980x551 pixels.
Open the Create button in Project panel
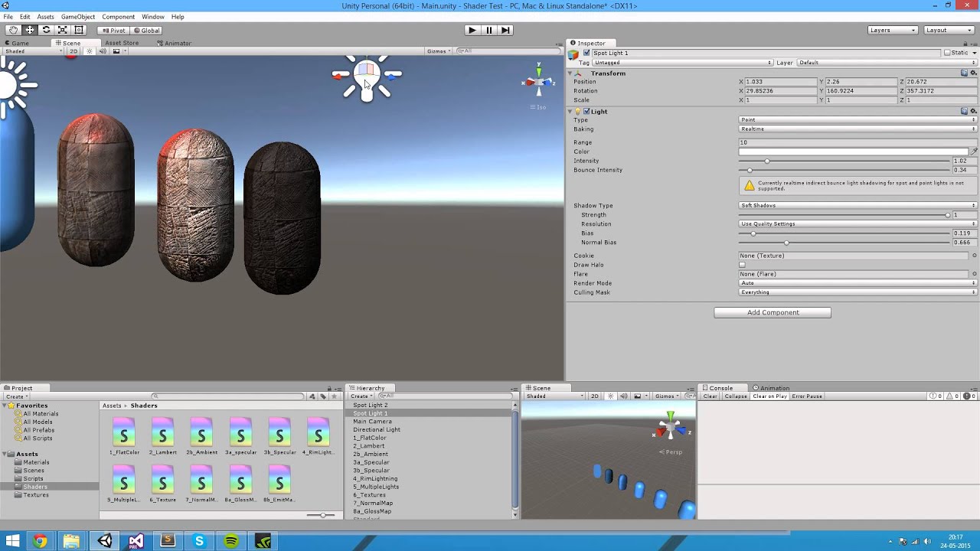tap(17, 396)
